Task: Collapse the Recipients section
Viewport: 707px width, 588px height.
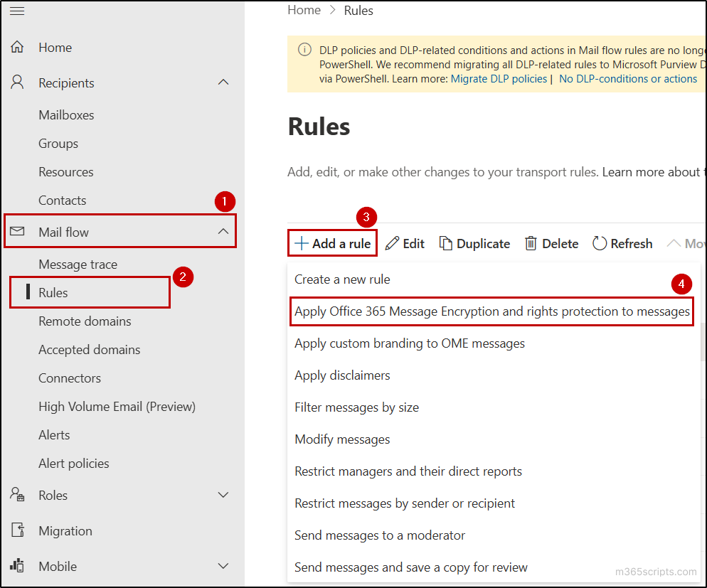Action: pos(223,82)
